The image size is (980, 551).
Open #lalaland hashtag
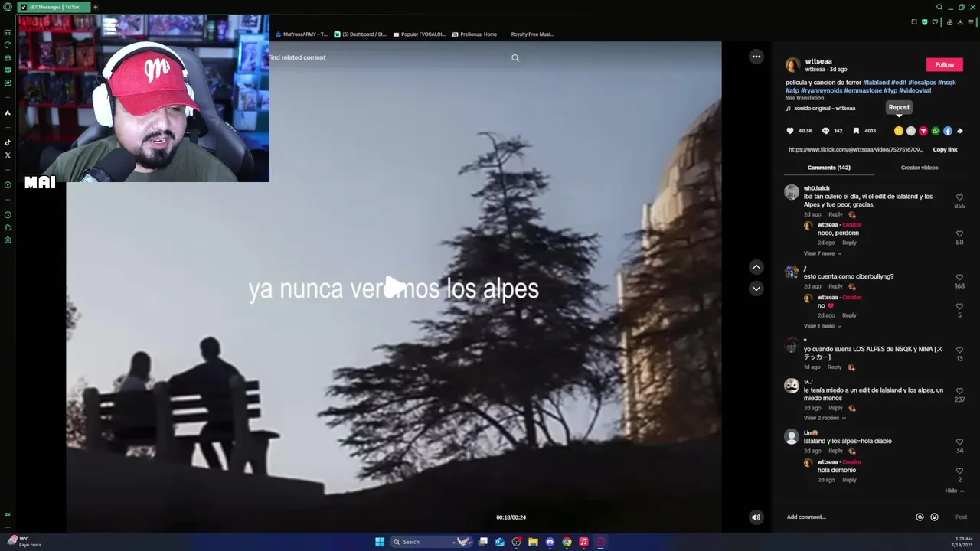[876, 83]
